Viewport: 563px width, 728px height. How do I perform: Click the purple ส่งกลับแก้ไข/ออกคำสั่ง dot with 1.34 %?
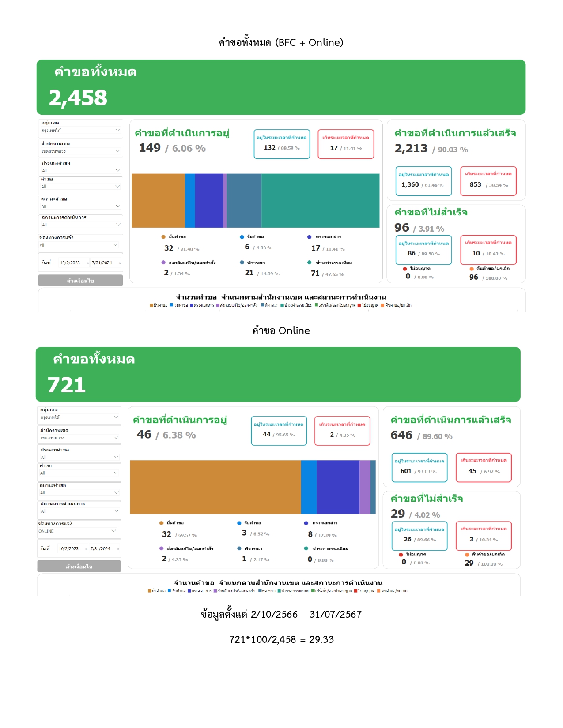click(163, 263)
